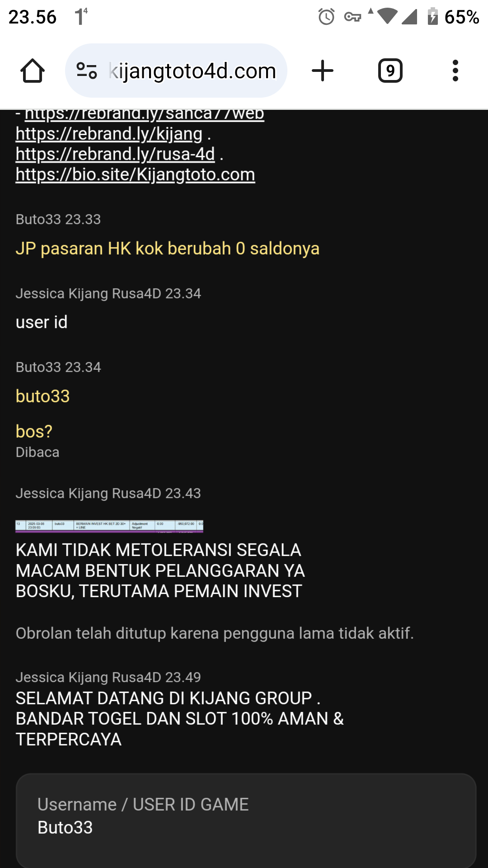The height and width of the screenshot is (868, 488).
Task: Open the rebrand.ly/rusa-4d link
Action: pos(115,154)
